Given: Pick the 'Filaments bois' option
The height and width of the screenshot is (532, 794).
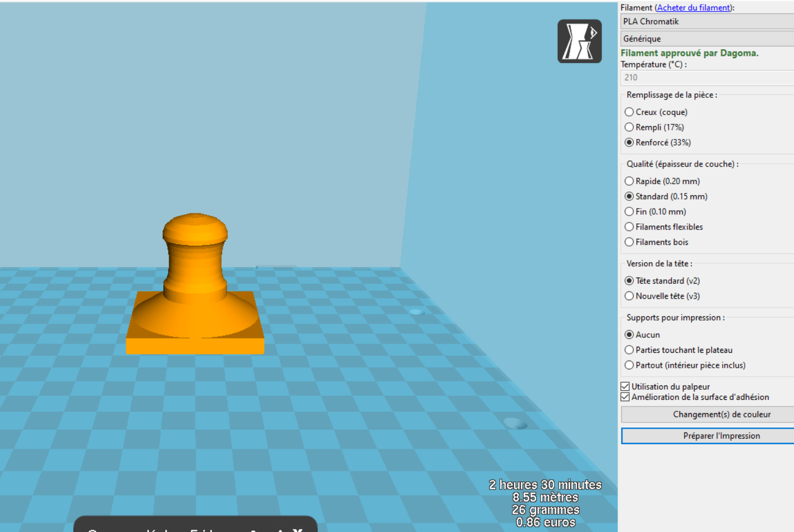Looking at the screenshot, I should [629, 242].
